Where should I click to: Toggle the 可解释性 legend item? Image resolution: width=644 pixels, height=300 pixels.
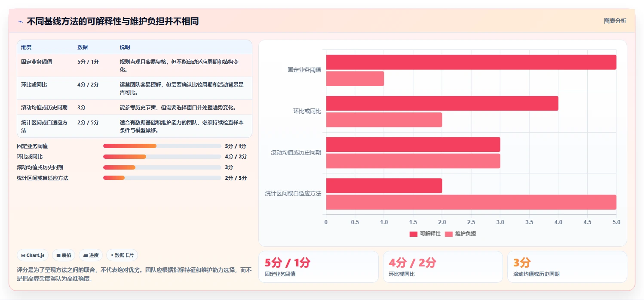425,234
